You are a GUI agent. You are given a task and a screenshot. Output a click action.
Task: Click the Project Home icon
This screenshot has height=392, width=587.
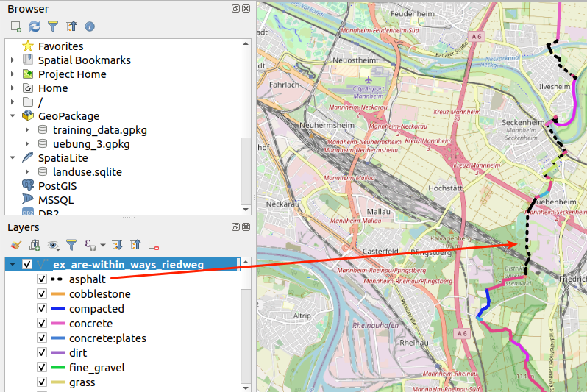28,74
